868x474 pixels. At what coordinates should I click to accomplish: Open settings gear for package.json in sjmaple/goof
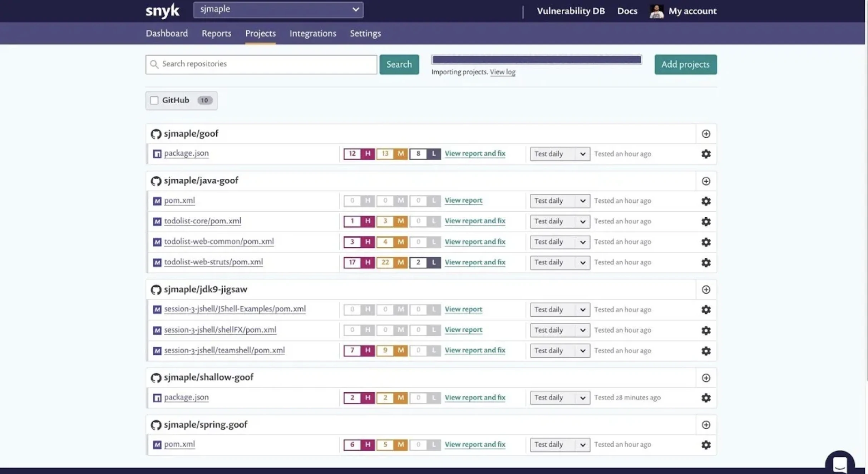pyautogui.click(x=706, y=154)
